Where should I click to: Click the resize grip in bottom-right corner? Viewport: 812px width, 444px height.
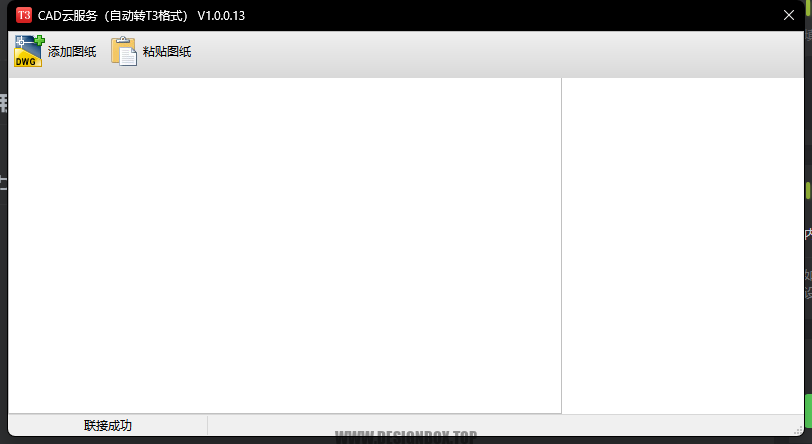point(798,429)
